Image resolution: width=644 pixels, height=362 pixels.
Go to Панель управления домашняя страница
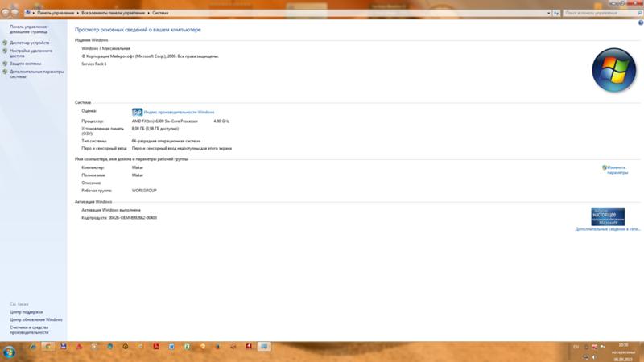point(29,29)
